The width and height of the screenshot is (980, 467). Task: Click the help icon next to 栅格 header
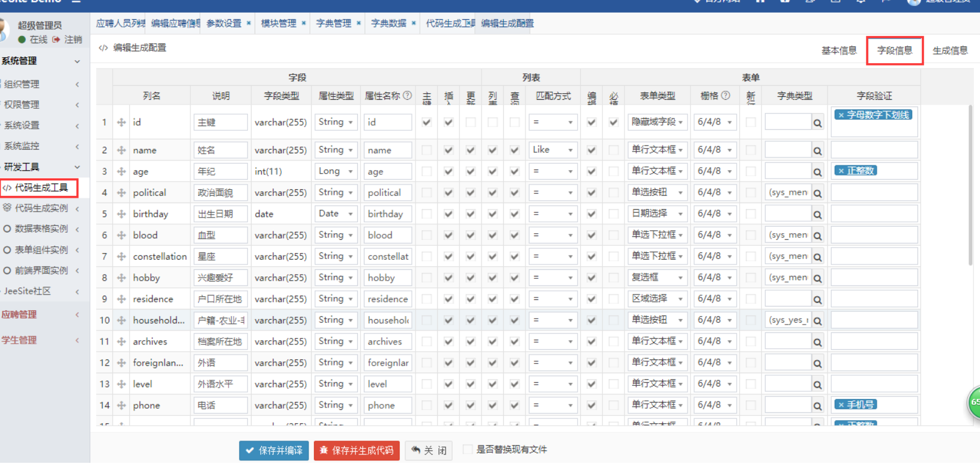(x=726, y=96)
